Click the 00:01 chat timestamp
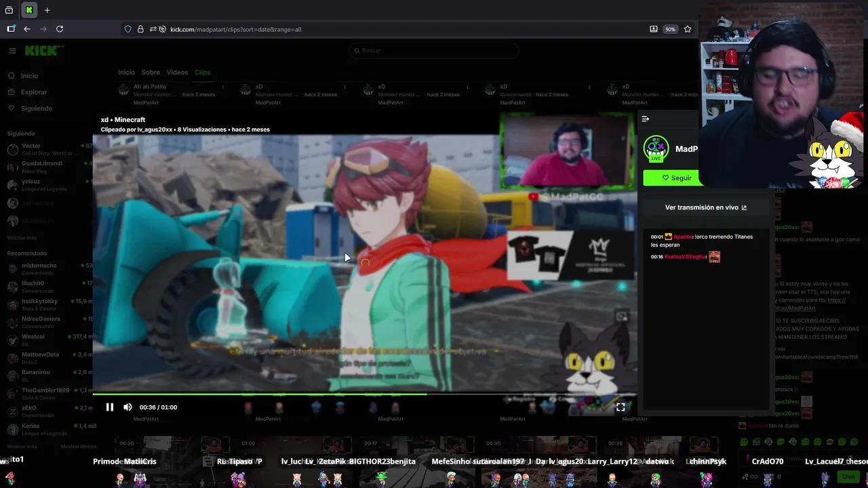The height and width of the screenshot is (488, 868). click(656, 237)
